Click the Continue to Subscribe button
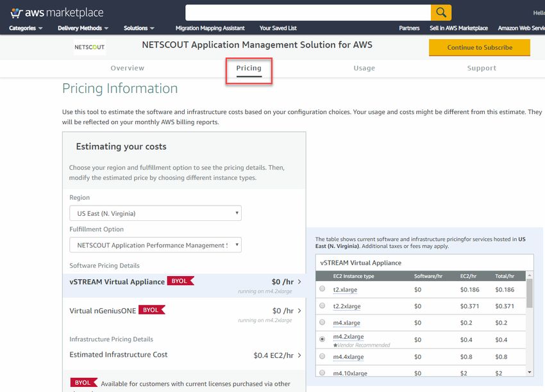This screenshot has height=392, width=545. [x=480, y=47]
